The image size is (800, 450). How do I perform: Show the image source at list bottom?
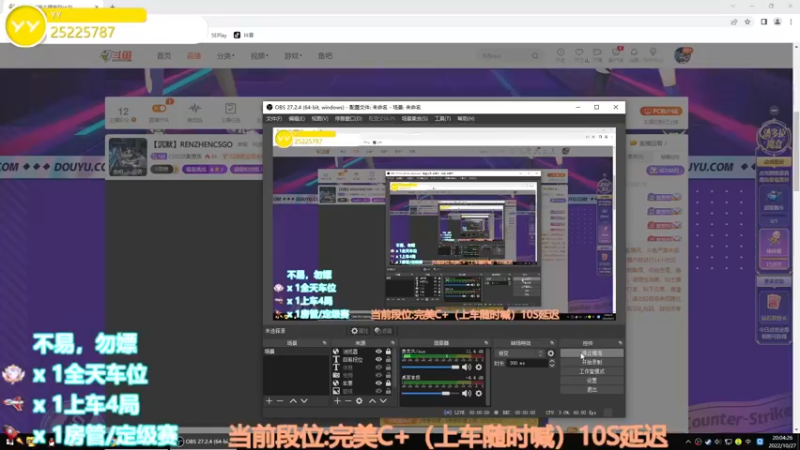tap(379, 391)
